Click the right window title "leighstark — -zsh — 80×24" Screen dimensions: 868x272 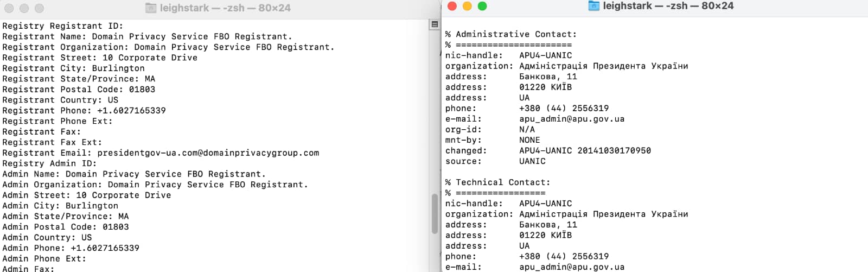pyautogui.click(x=668, y=6)
